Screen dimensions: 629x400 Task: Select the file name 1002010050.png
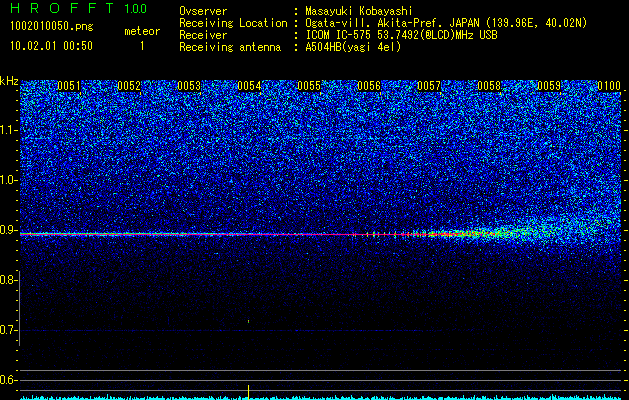tap(52, 27)
